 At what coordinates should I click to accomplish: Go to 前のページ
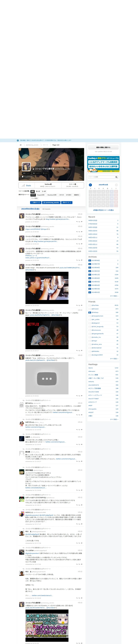pyautogui.click(x=36, y=203)
